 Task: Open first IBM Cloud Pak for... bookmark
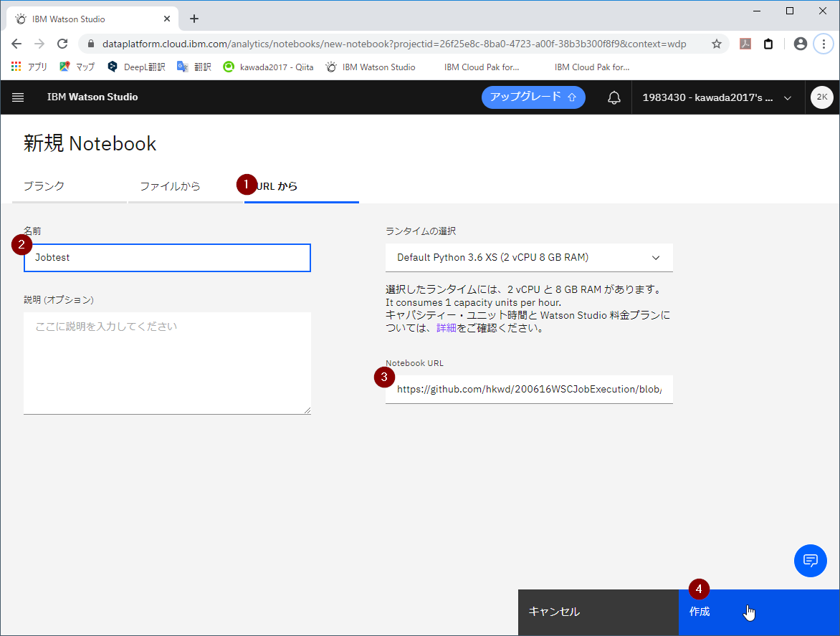(482, 67)
